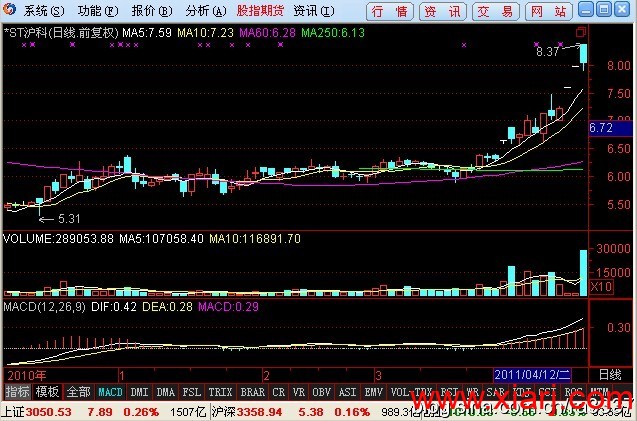Click the MA5:7.59 indicator label
637x421 pixels.
147,33
